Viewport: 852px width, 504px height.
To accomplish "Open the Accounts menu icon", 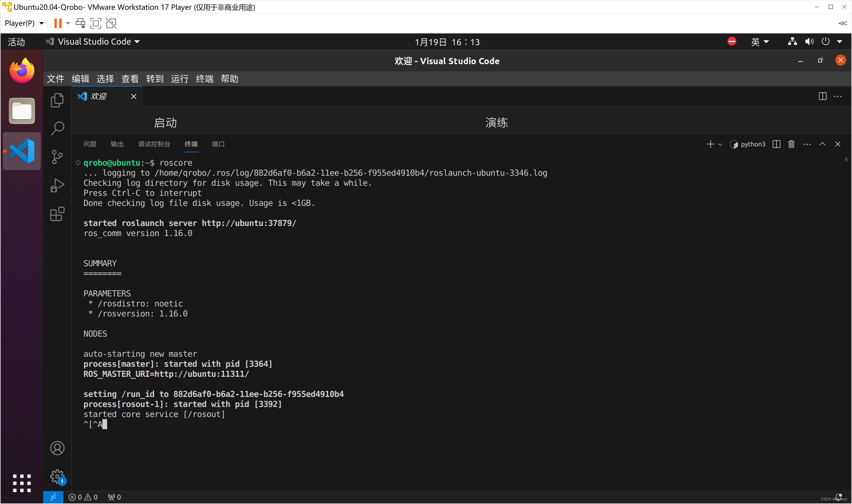I will (57, 448).
